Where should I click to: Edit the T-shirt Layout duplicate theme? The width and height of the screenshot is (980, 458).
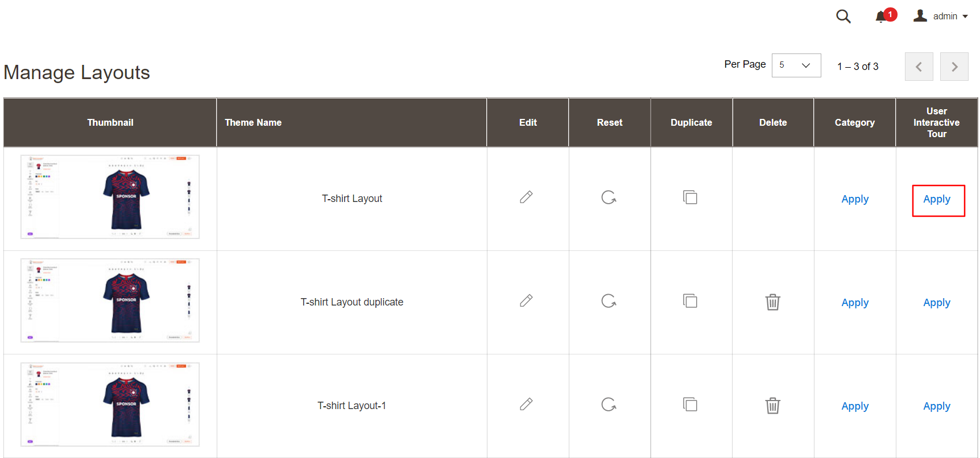tap(526, 301)
